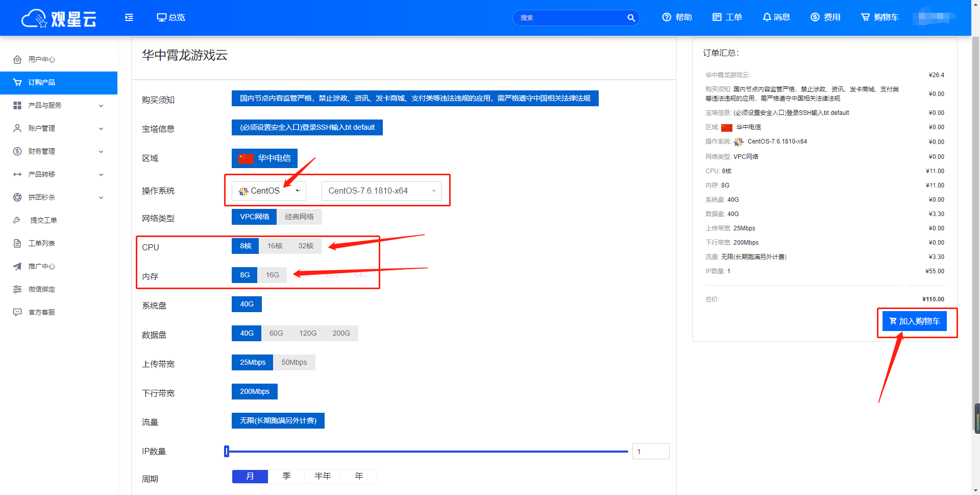Click the search magnifier icon
Viewport: 980px width, 495px height.
(631, 18)
